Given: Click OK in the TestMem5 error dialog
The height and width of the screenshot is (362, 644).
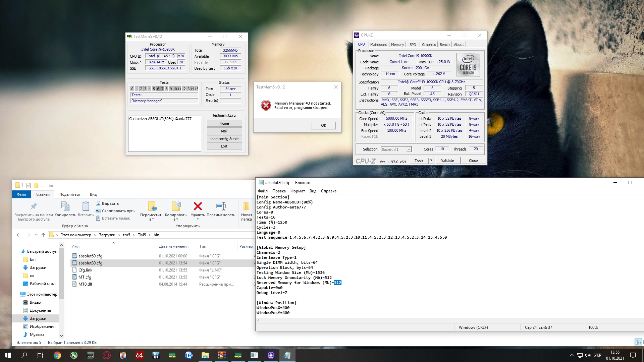Looking at the screenshot, I should point(323,125).
